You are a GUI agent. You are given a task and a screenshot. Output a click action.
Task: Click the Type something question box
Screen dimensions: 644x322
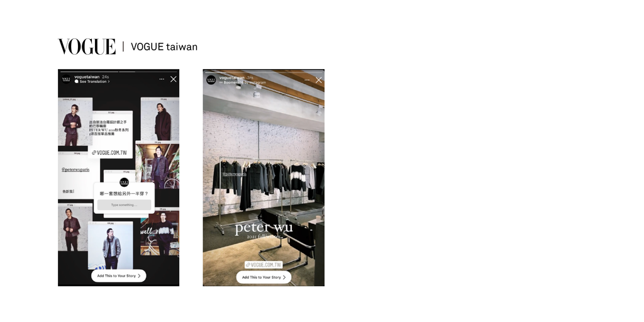124,205
